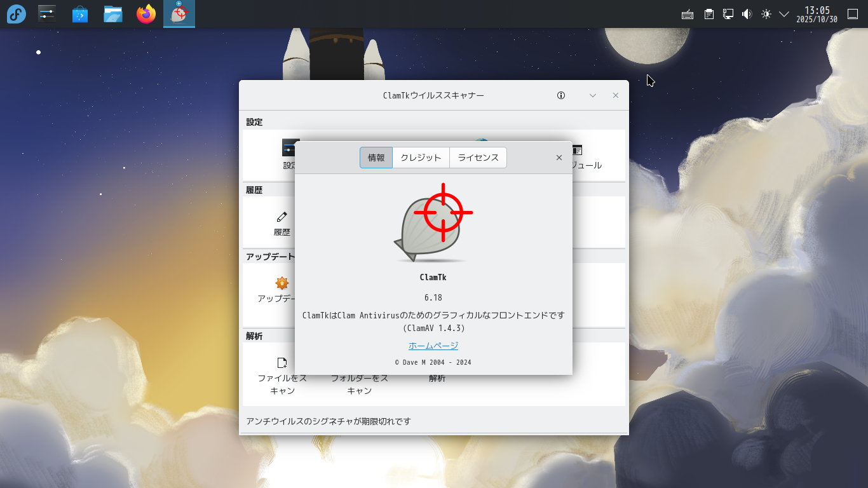Screen dimensions: 868x488
Task: Switch to the ライセンス tab
Action: pyautogui.click(x=478, y=157)
